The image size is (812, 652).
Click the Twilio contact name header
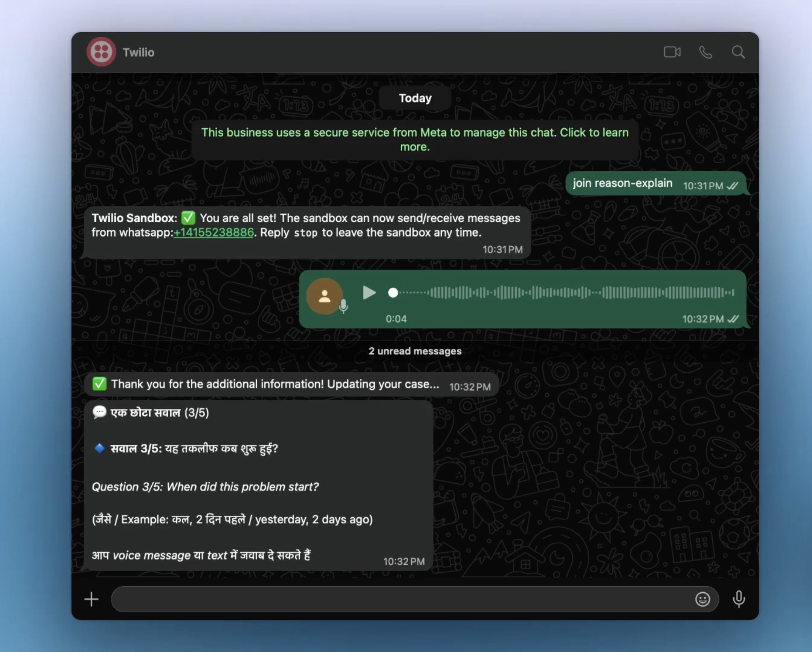(x=138, y=52)
